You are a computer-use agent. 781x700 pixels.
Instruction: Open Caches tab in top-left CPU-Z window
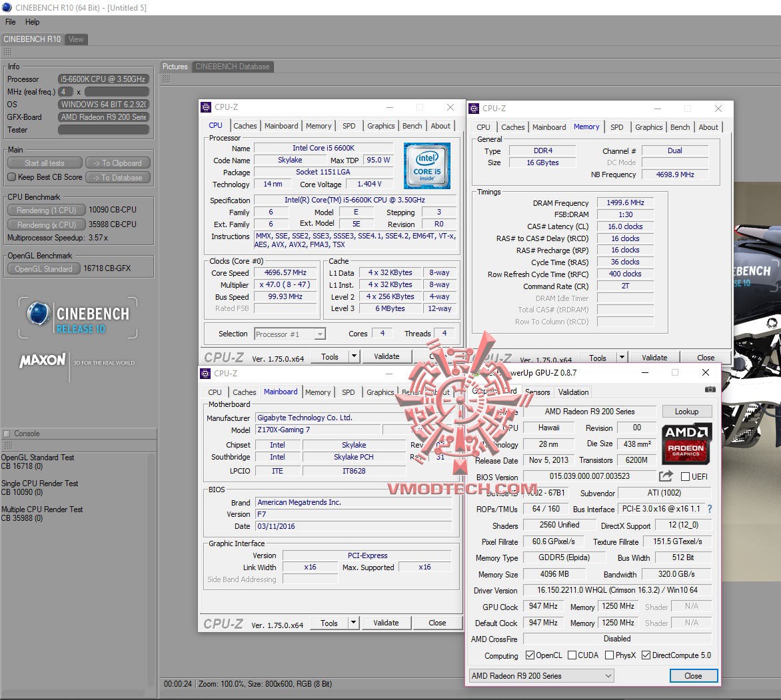coord(245,126)
